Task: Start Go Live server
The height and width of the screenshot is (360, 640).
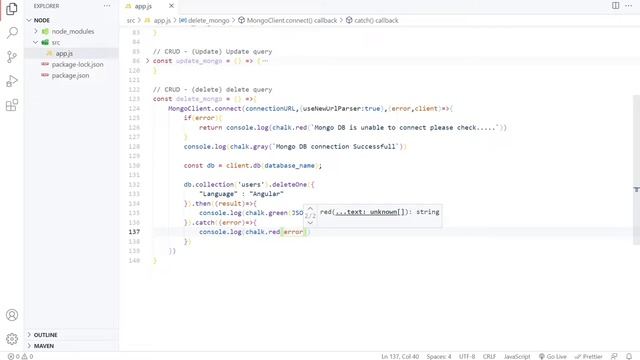Action: click(x=553, y=356)
